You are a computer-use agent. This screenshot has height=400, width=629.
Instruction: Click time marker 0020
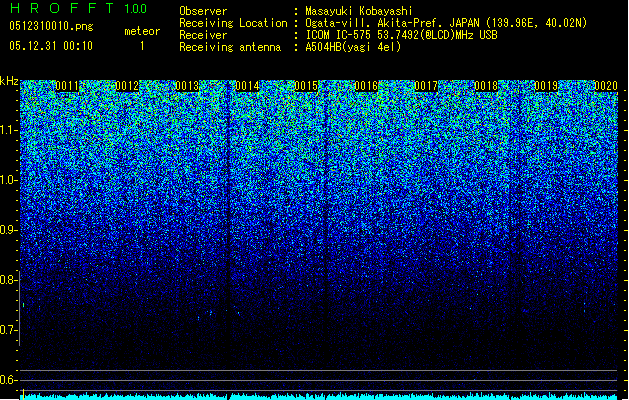[x=606, y=86]
